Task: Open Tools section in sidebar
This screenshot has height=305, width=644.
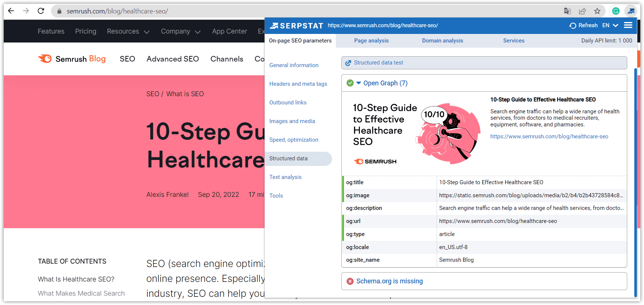Action: coord(276,196)
